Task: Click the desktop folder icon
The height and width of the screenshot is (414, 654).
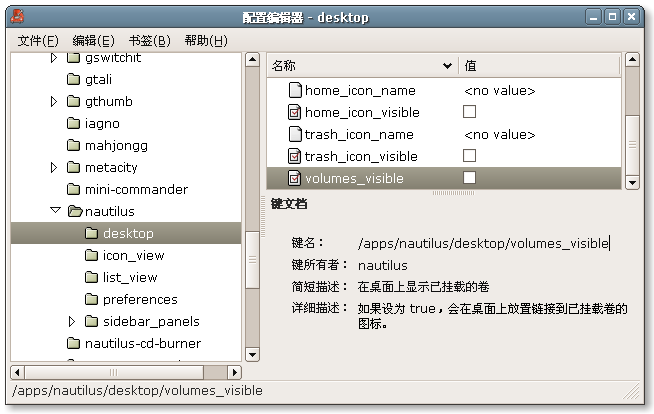Action: pos(91,233)
